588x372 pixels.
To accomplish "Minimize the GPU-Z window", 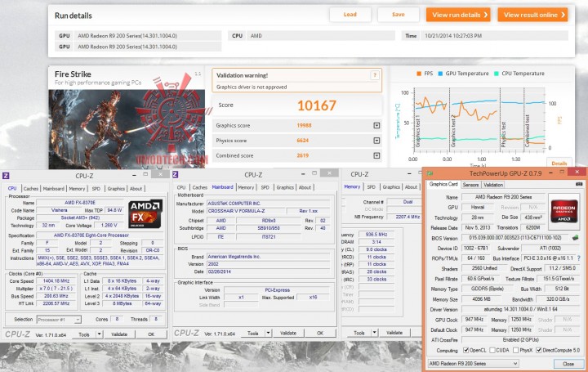I will 550,173.
